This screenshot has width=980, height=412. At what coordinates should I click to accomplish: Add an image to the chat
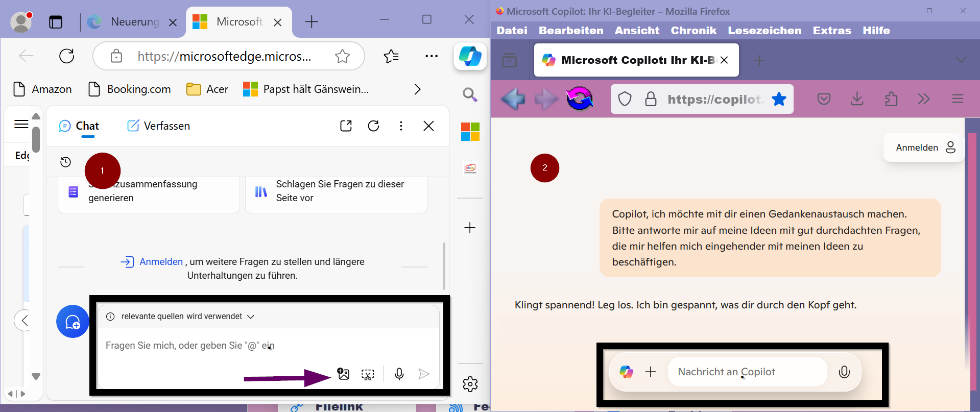tap(344, 374)
